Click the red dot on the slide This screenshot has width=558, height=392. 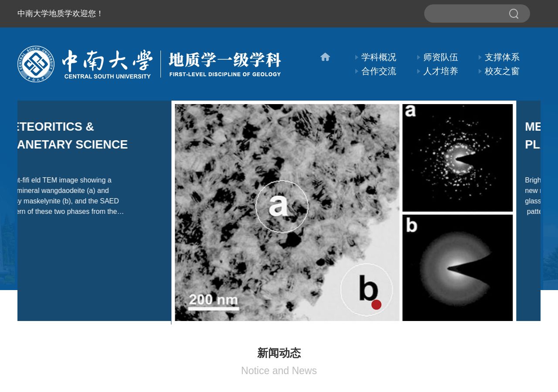377,305
